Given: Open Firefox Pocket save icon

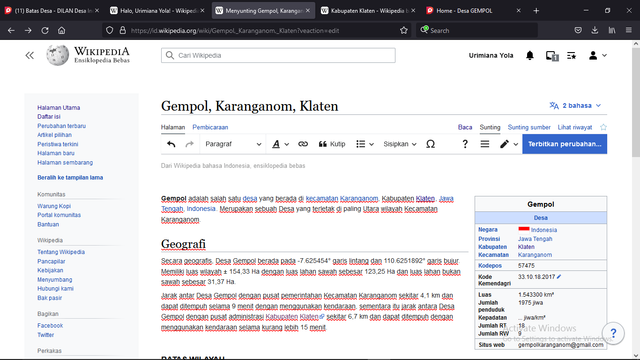Looking at the screenshot, I should [x=578, y=30].
